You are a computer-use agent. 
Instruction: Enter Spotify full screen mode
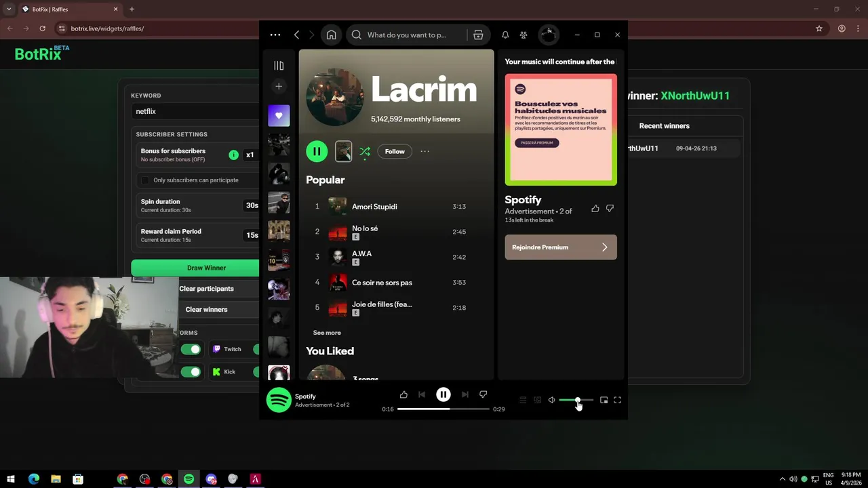[617, 400]
